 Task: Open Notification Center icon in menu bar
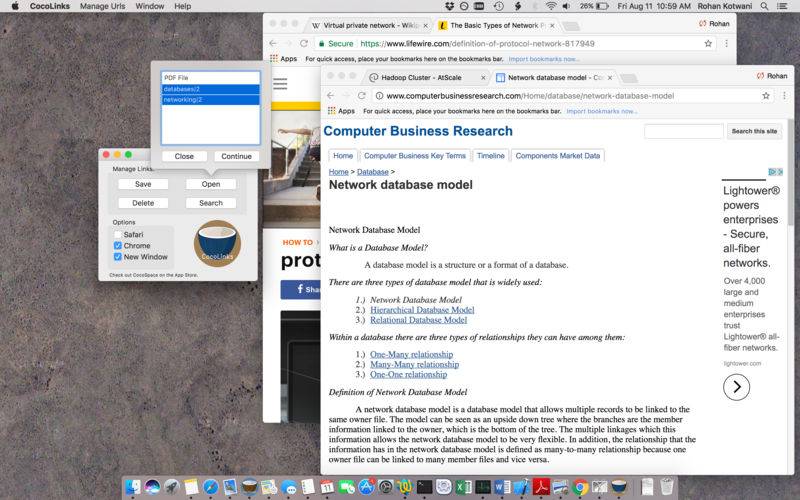coord(782,6)
